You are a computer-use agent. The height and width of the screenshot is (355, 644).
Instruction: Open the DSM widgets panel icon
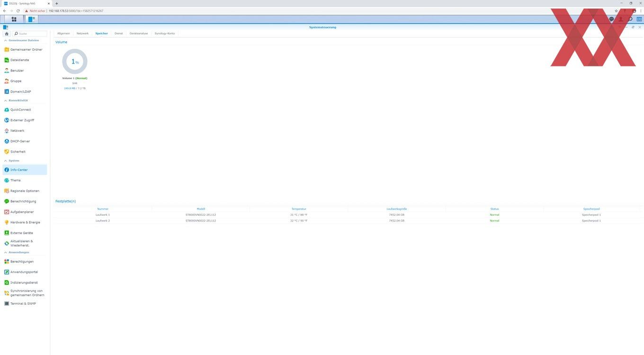639,19
